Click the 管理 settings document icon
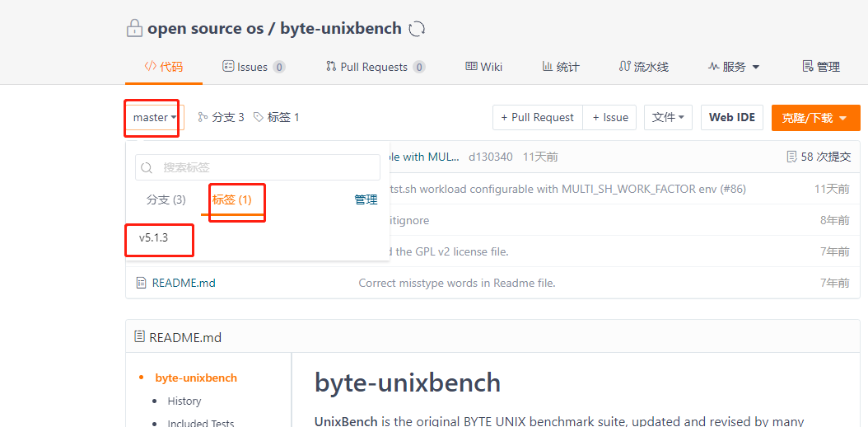Image resolution: width=868 pixels, height=427 pixels. click(807, 67)
